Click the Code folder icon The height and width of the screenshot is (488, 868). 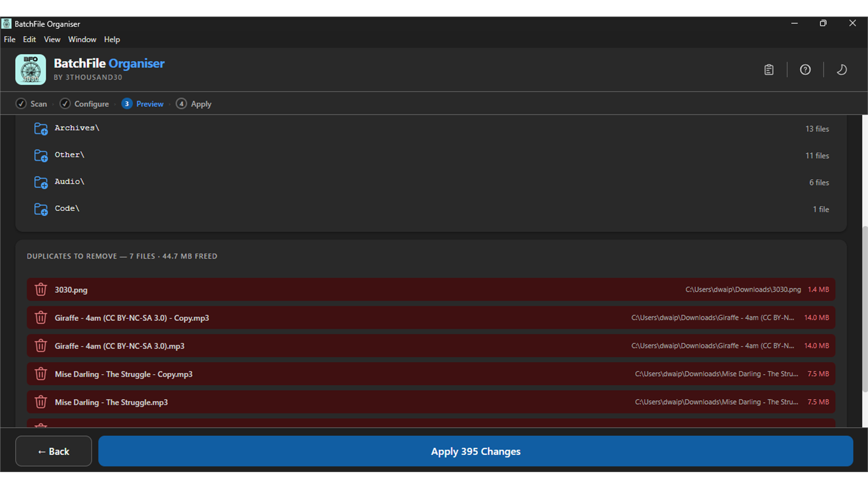41,209
